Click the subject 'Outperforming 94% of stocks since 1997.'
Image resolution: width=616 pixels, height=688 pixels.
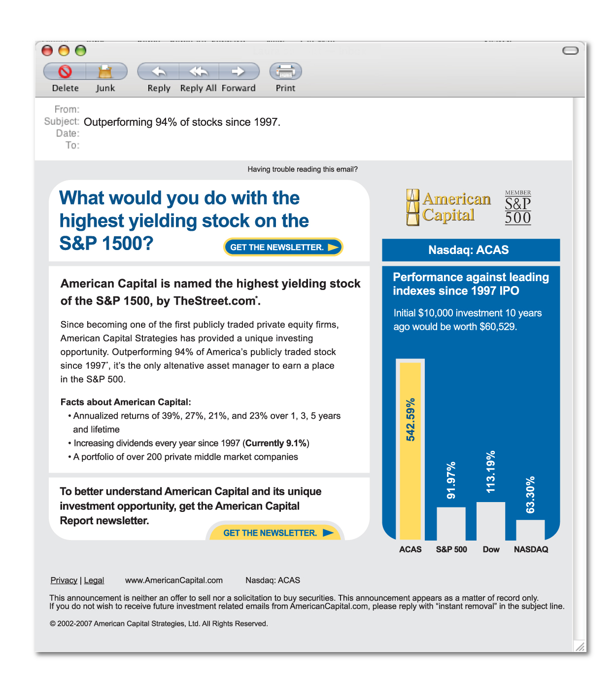[182, 122]
